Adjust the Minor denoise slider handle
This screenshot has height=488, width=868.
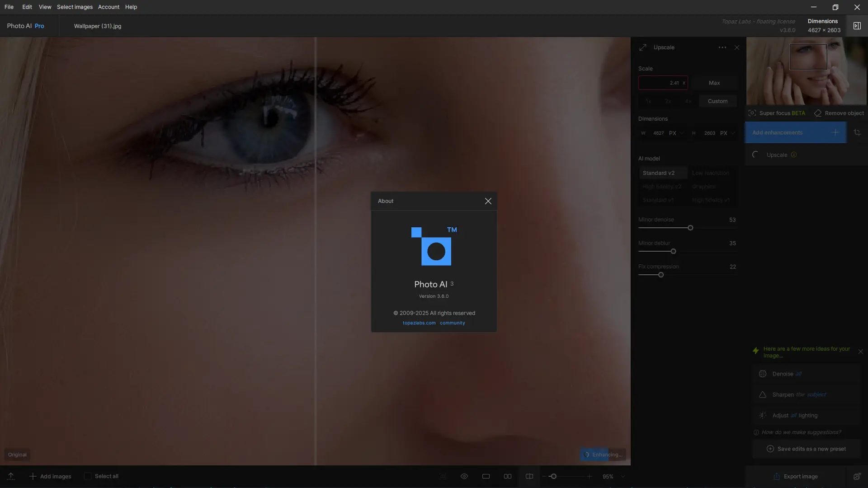click(x=690, y=228)
